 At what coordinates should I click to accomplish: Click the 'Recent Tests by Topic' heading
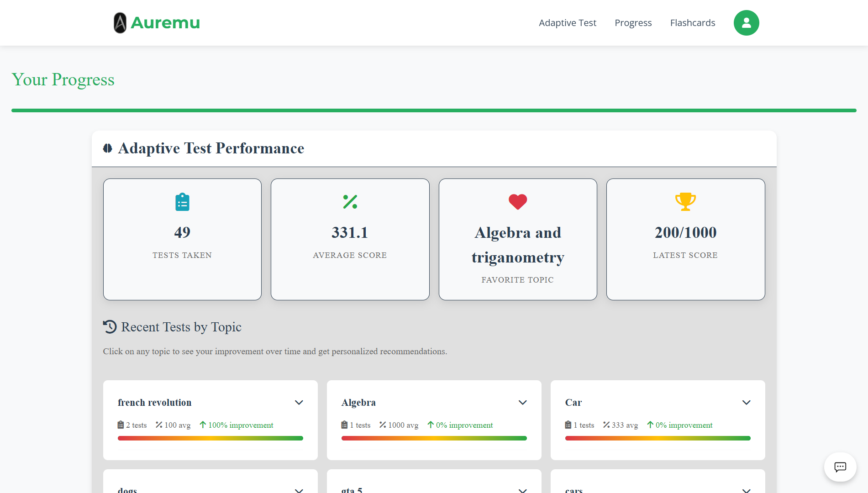coord(181,327)
